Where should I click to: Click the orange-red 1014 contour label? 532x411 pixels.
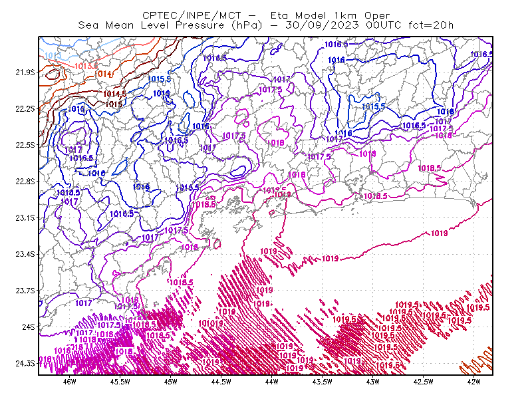(x=103, y=74)
